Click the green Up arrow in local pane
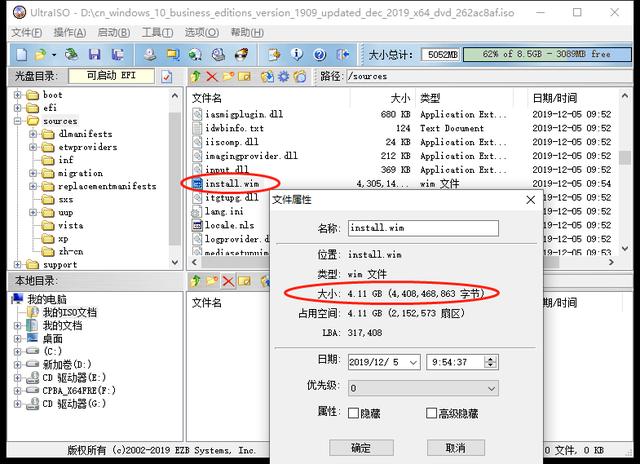The image size is (640, 464). [x=196, y=281]
